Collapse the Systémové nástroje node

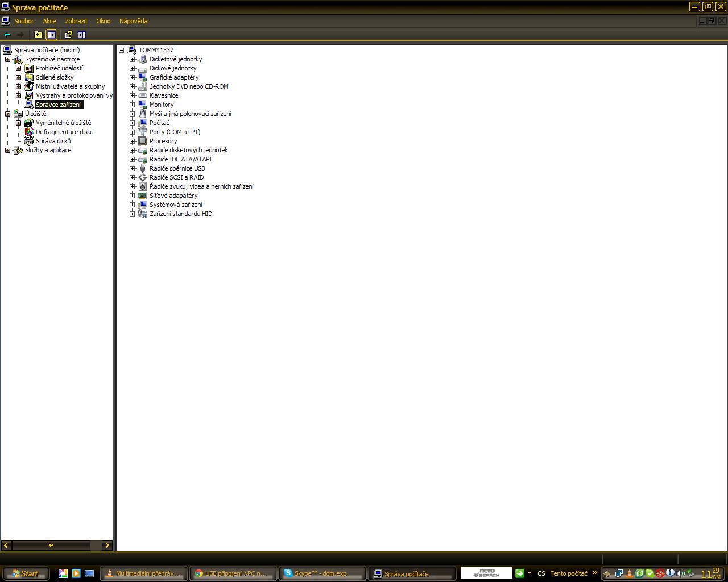pyautogui.click(x=8, y=59)
